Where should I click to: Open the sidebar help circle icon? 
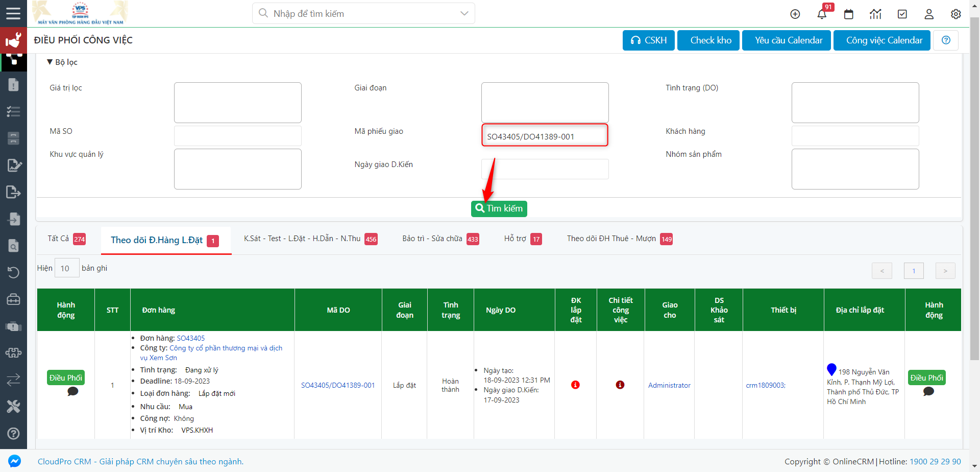(13, 433)
